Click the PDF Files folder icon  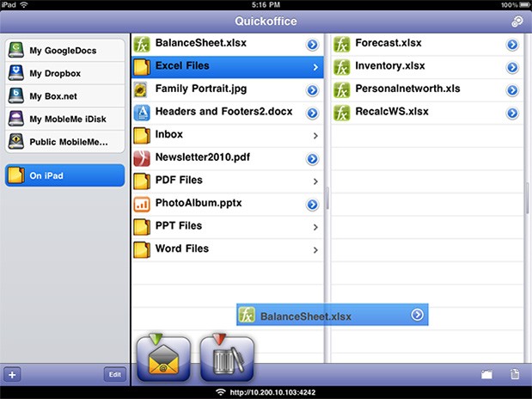click(142, 181)
